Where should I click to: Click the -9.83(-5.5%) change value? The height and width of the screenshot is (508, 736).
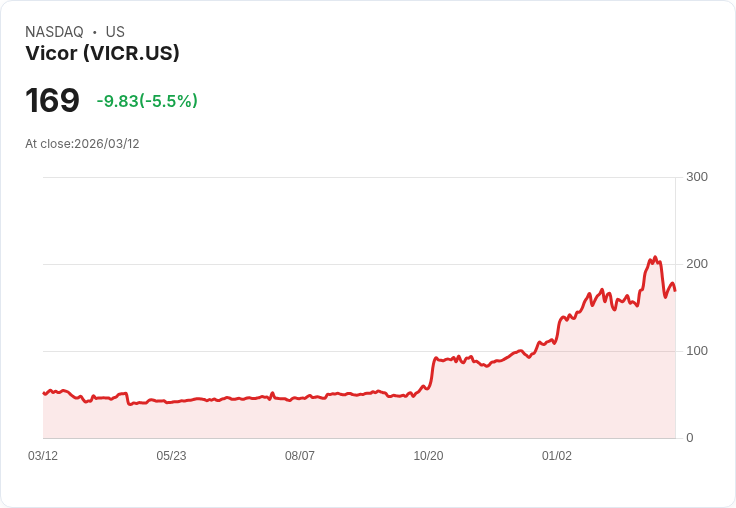pyautogui.click(x=147, y=101)
